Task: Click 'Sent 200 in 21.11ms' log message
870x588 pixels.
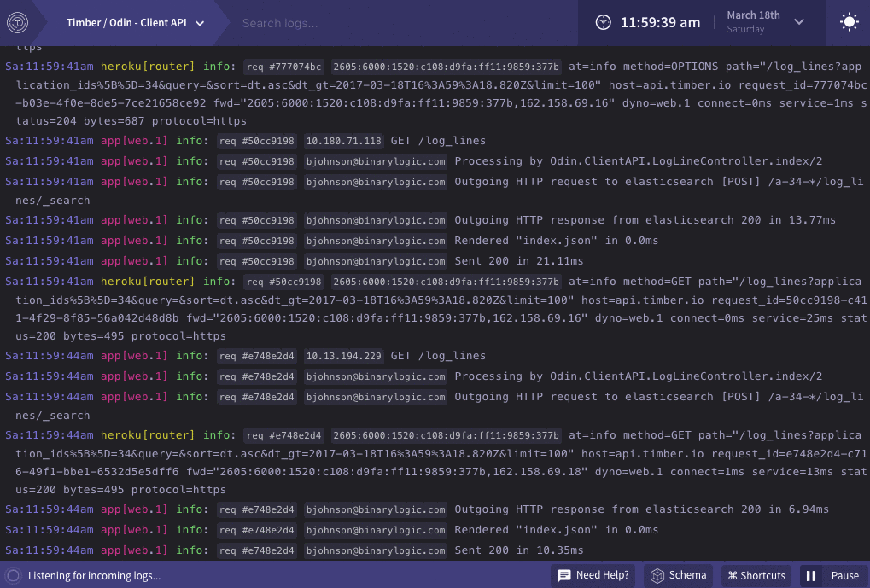Action: 519,261
